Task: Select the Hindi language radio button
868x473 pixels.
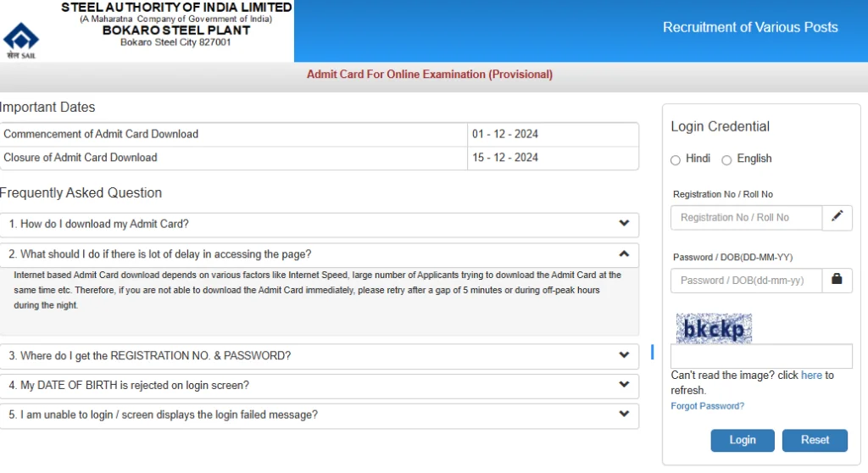Action: (676, 160)
